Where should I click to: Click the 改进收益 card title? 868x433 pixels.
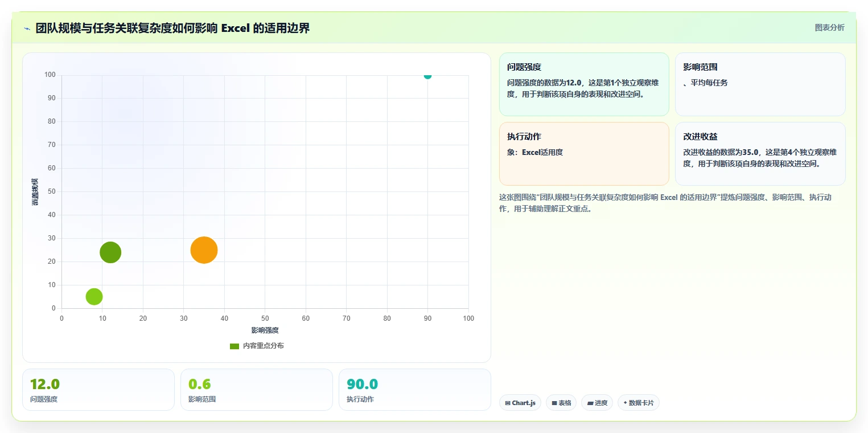[x=700, y=137]
